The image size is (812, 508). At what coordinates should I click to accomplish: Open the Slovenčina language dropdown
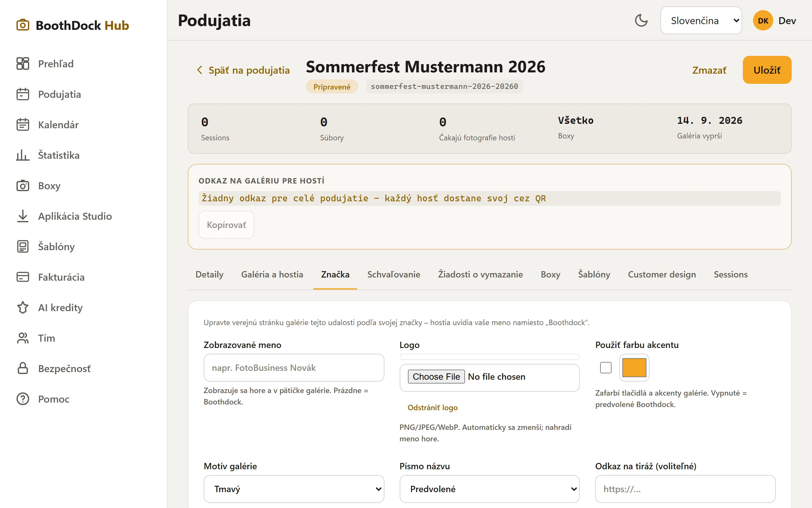point(701,21)
